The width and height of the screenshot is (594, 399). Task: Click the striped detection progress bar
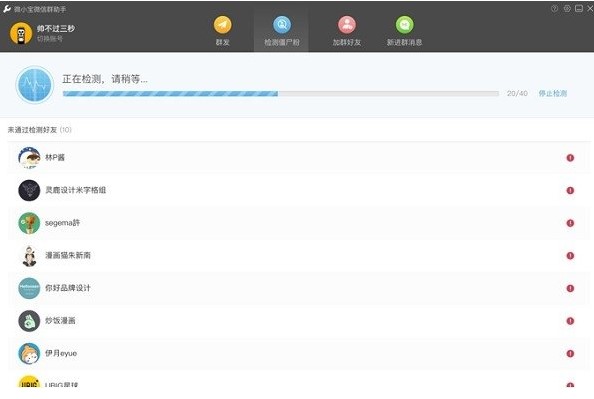(281, 94)
